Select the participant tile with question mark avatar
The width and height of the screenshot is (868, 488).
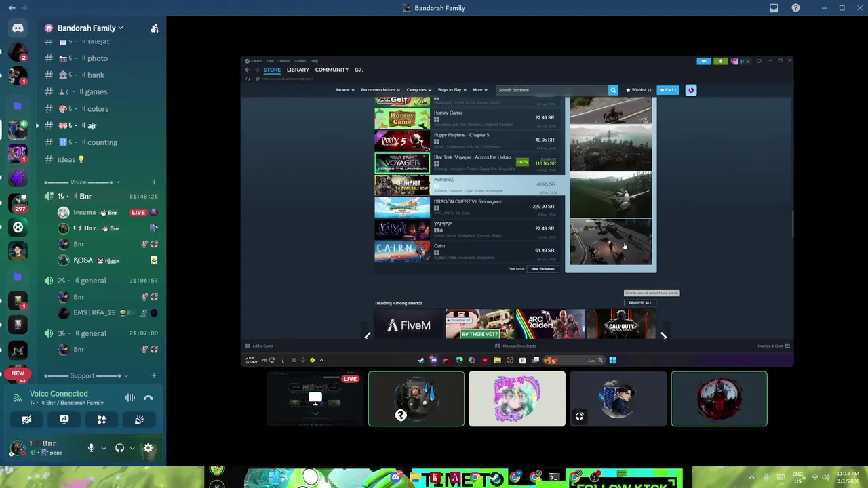(x=416, y=399)
